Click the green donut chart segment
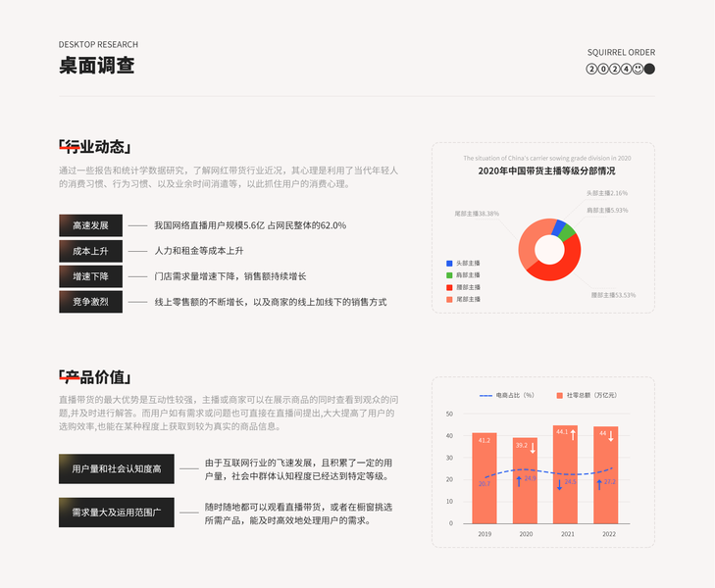 568,232
